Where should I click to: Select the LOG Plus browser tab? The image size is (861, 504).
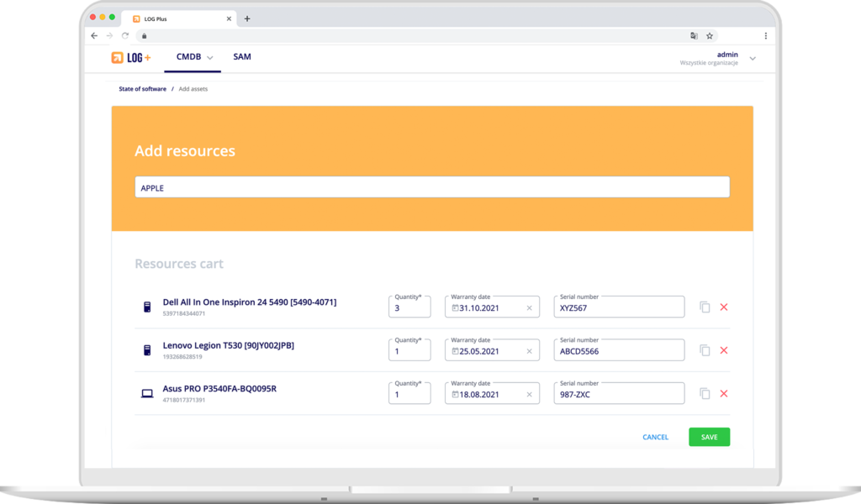coord(179,18)
